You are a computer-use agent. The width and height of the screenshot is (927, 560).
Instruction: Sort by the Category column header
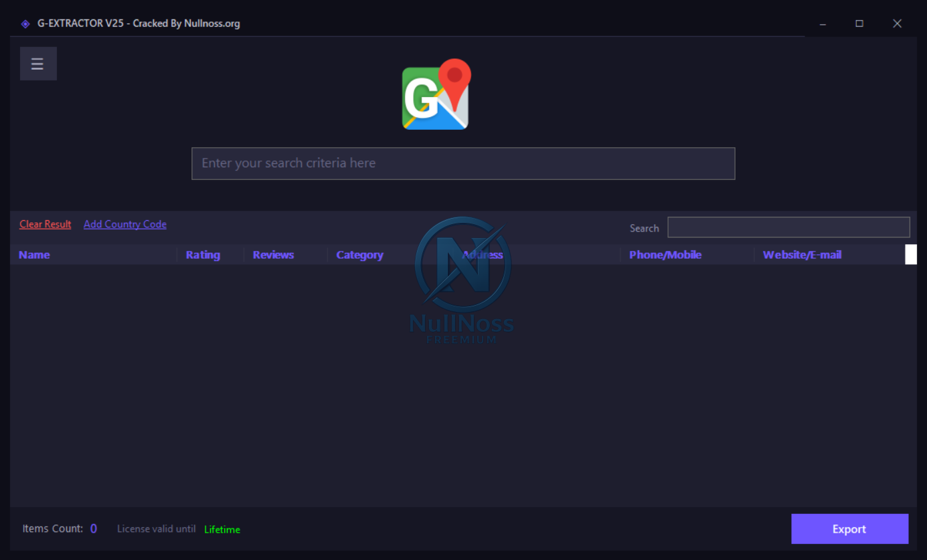359,255
